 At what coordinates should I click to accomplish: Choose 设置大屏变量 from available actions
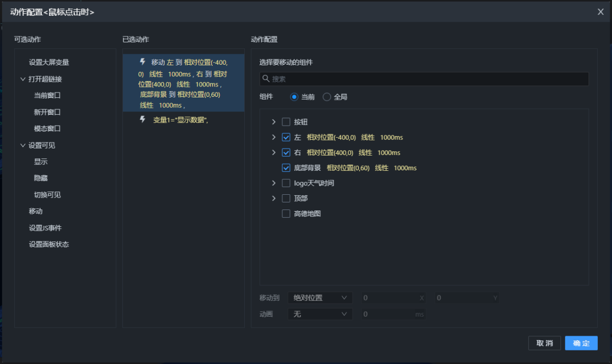click(x=49, y=63)
